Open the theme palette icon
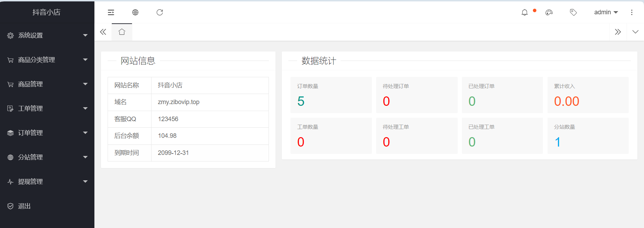 coord(549,13)
